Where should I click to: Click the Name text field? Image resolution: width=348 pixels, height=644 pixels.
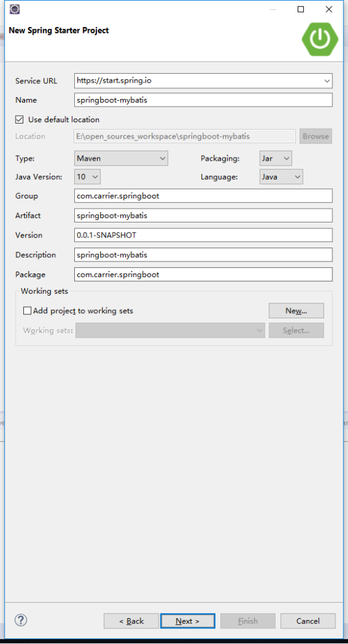click(203, 100)
